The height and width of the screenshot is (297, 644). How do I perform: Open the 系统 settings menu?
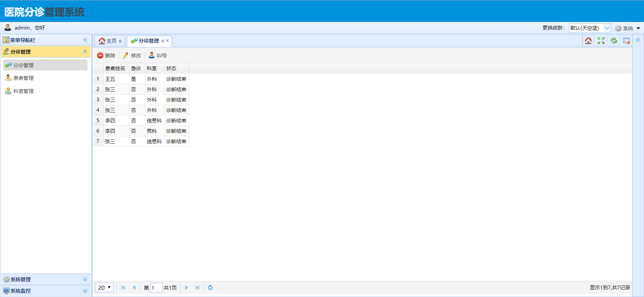(x=627, y=28)
